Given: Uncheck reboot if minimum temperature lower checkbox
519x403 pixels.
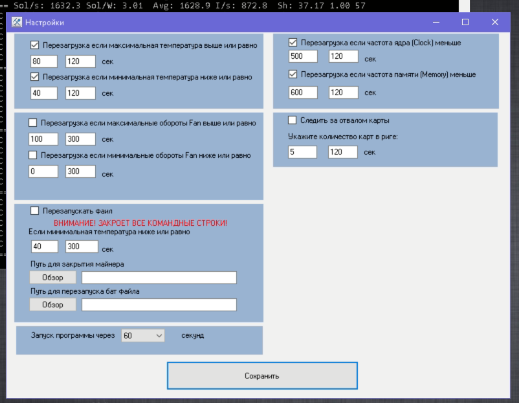Looking at the screenshot, I should pos(34,77).
